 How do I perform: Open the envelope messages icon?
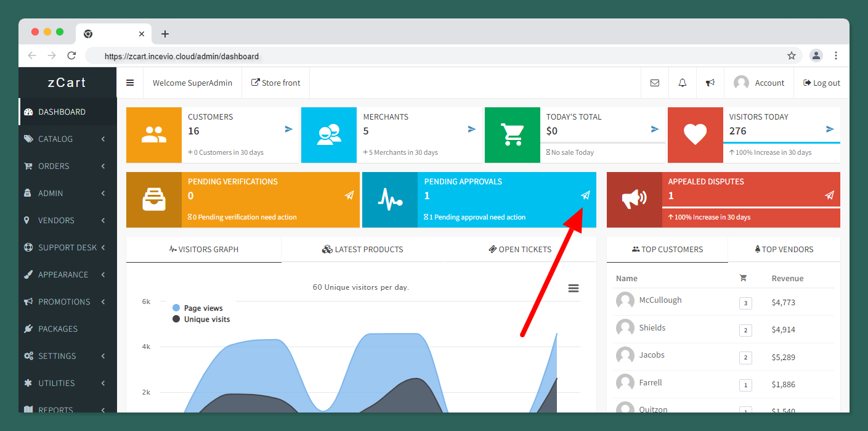pos(654,83)
